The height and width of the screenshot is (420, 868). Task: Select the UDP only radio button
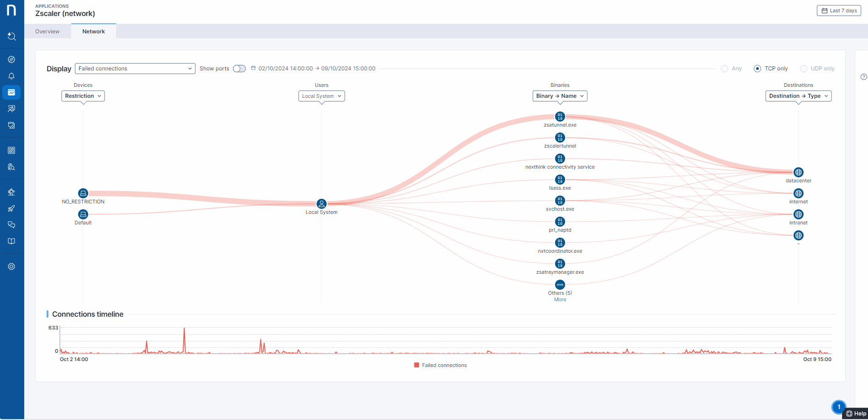click(x=804, y=69)
